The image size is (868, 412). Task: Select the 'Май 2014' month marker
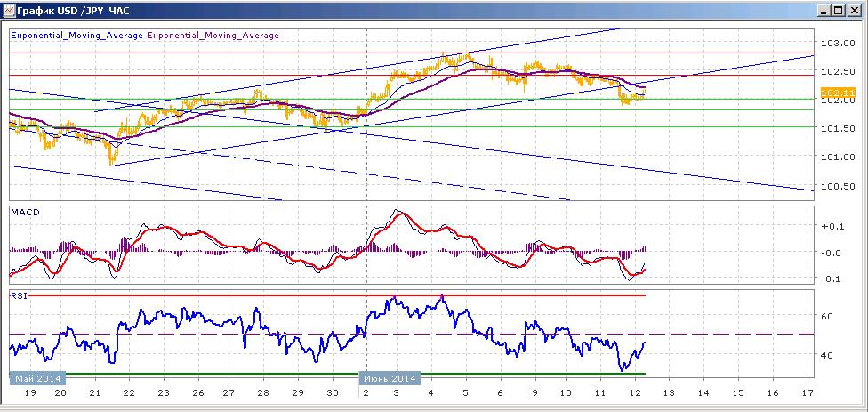pos(37,378)
